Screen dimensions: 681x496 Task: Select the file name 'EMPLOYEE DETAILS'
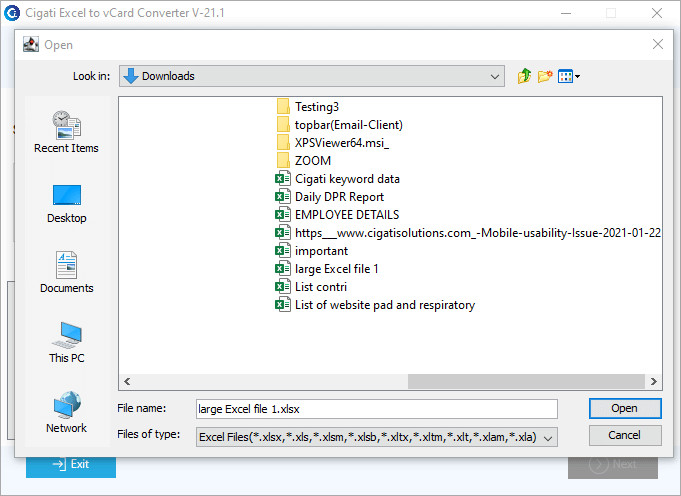point(347,215)
